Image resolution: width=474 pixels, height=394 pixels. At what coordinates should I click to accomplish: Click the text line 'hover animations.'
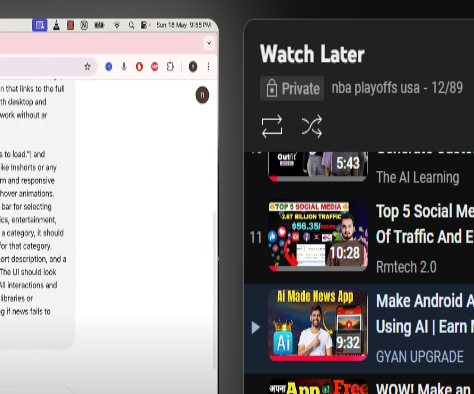27,194
